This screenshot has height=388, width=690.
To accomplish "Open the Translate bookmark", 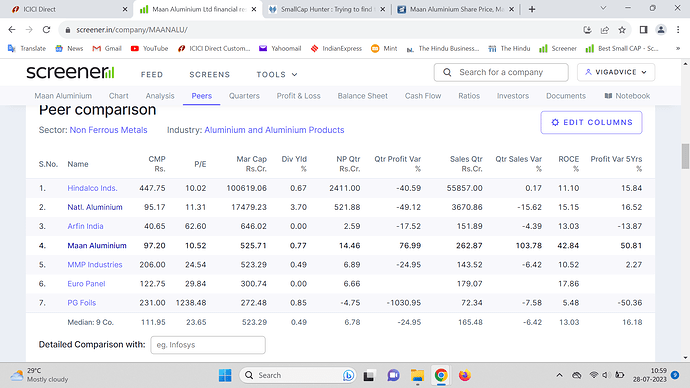I will tap(27, 48).
